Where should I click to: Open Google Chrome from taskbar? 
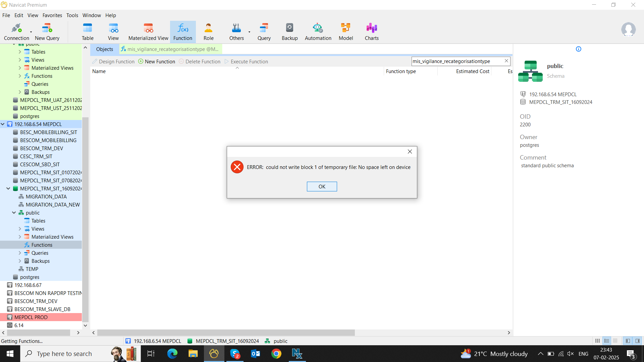(x=276, y=354)
